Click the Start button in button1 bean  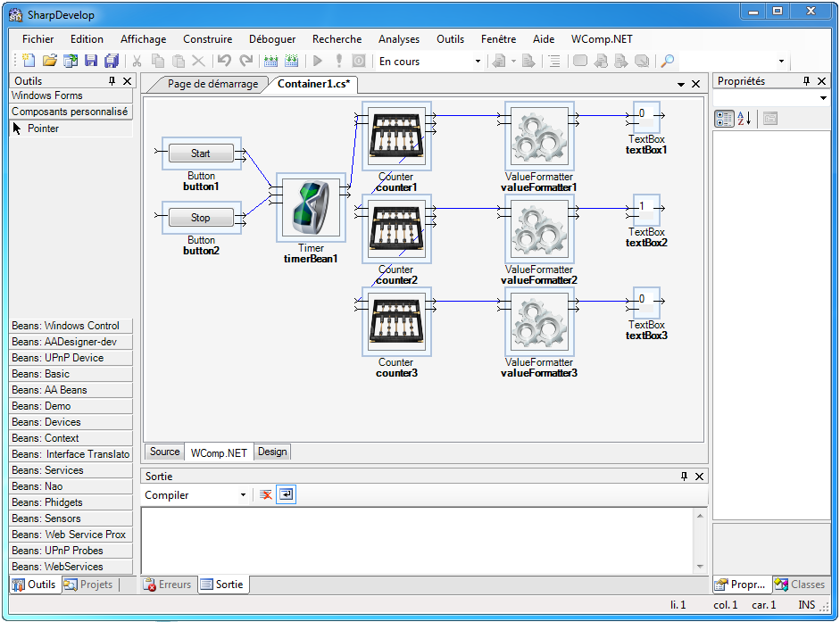pos(201,153)
